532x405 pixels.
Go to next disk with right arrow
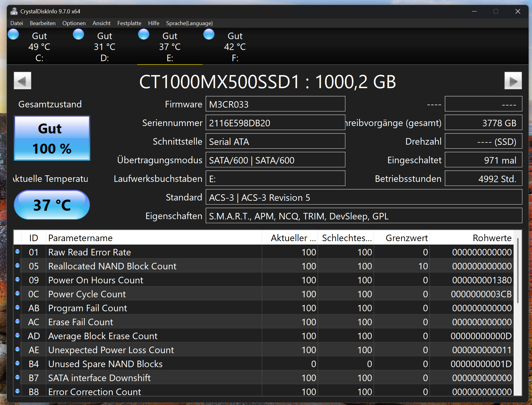pos(513,81)
